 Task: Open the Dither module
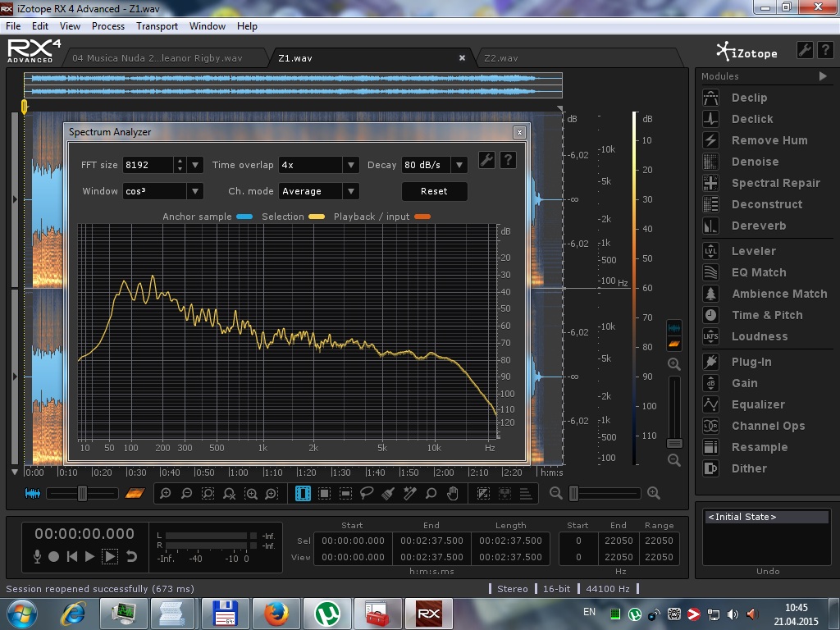(x=748, y=468)
